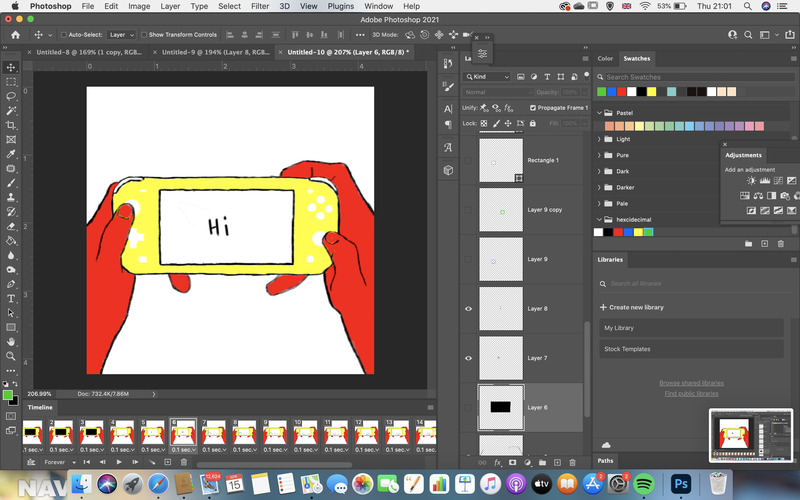800x500 pixels.
Task: Switch to the Untitled-9 document tab
Action: click(215, 52)
